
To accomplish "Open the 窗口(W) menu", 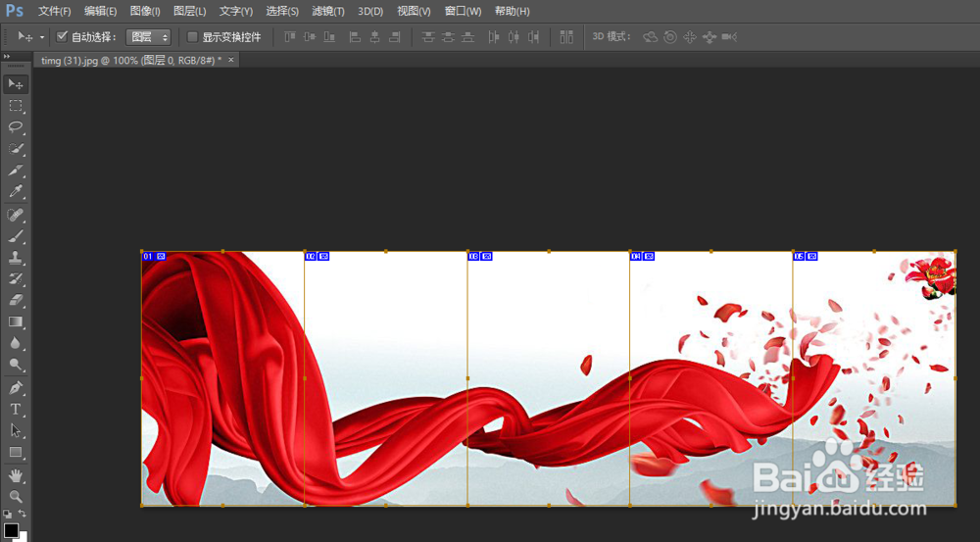I will click(x=463, y=11).
